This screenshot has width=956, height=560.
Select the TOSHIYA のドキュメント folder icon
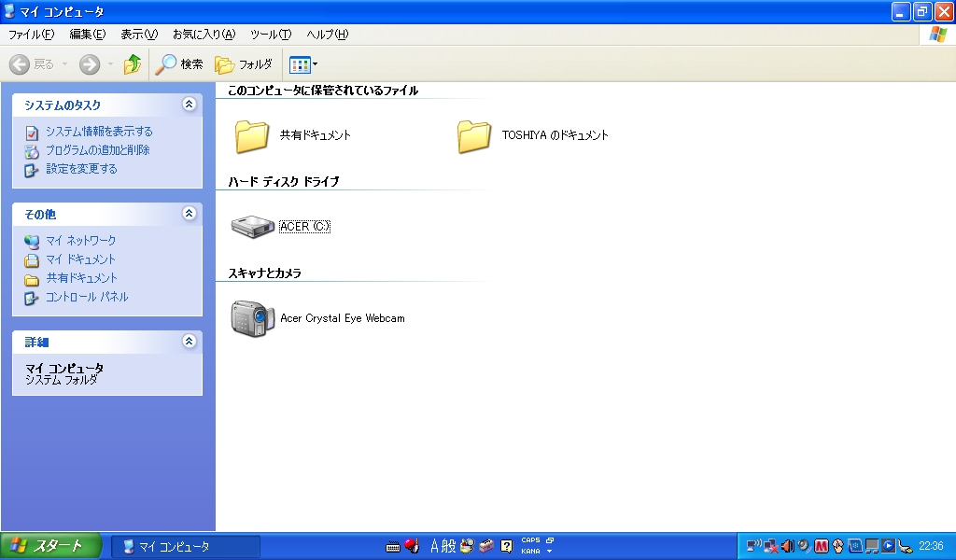[473, 136]
